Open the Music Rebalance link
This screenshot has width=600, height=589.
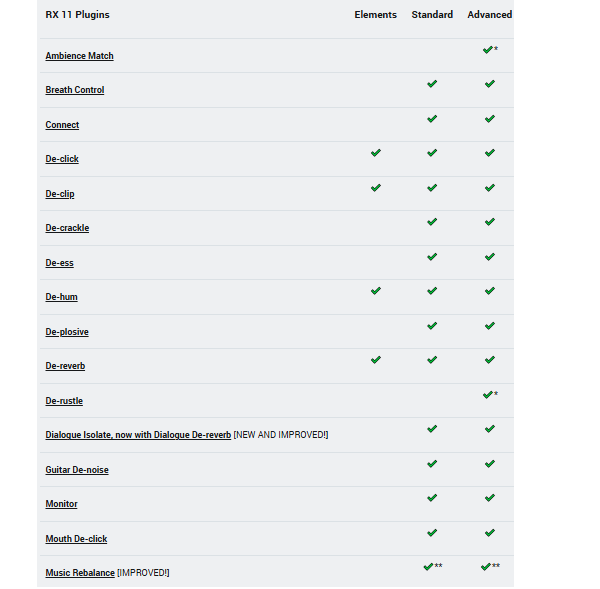[x=80, y=573]
